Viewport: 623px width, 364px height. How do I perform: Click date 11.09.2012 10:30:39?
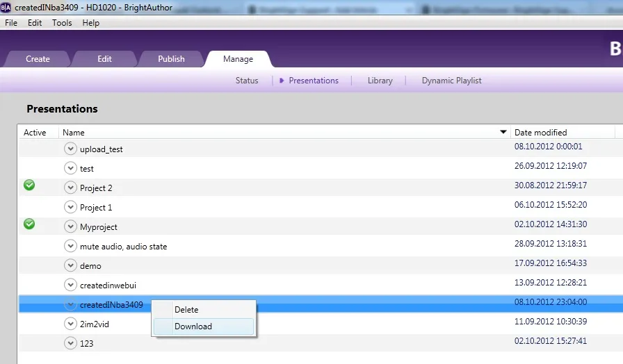(x=551, y=321)
